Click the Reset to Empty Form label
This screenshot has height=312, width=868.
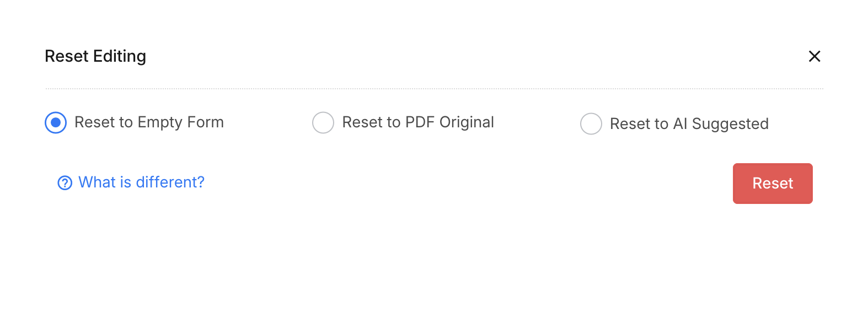[149, 122]
